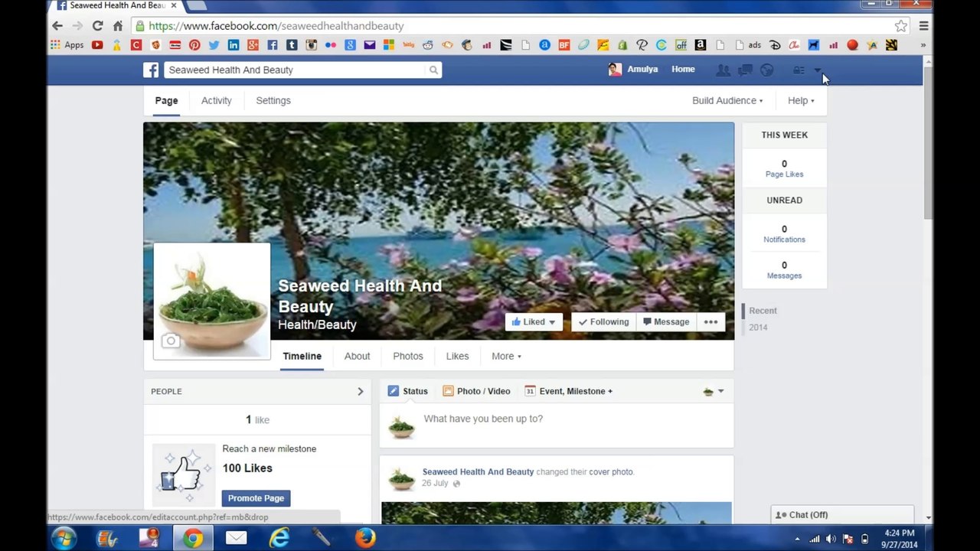
Task: Open the Tumblr bookmark icon
Action: (292, 45)
